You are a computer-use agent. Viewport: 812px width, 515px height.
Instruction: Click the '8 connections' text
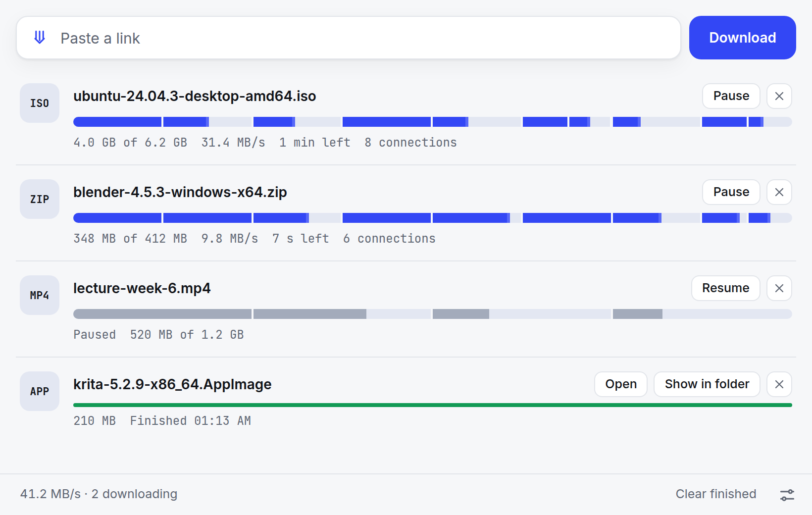[x=411, y=143]
